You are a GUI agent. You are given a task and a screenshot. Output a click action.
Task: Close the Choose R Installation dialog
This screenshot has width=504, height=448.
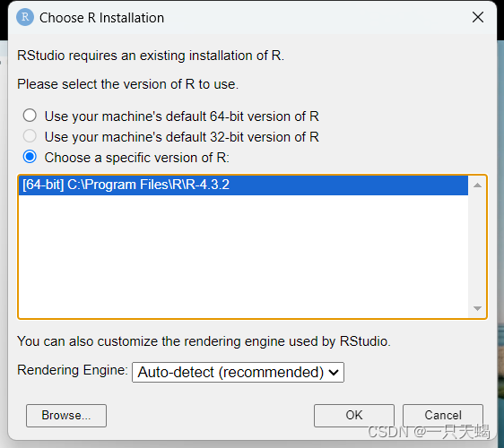tap(478, 17)
